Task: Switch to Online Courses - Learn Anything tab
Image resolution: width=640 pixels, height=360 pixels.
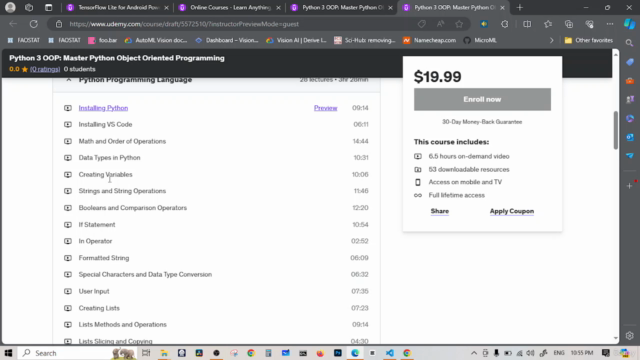Action: click(x=230, y=7)
